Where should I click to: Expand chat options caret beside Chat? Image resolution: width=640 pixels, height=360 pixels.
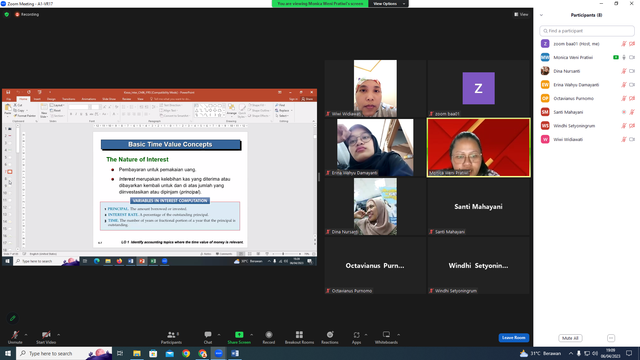219,335
